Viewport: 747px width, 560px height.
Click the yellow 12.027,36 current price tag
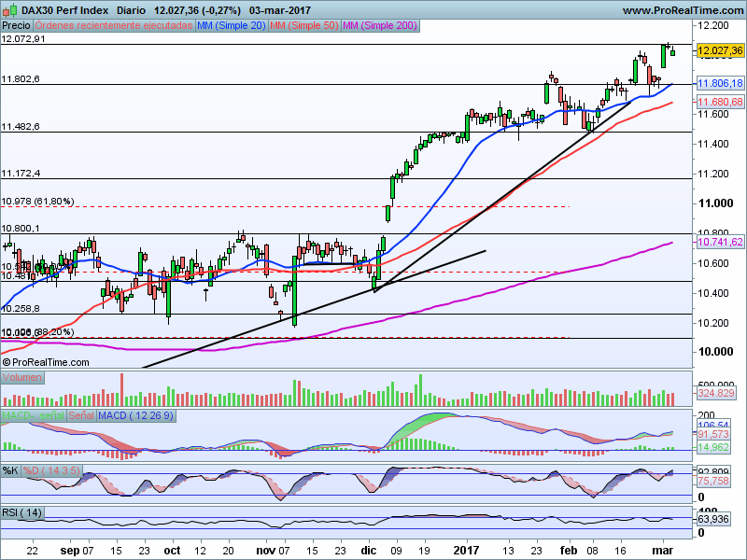pyautogui.click(x=720, y=50)
